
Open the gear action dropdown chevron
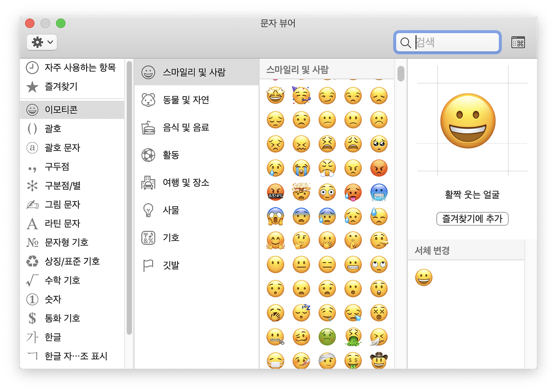pos(47,42)
